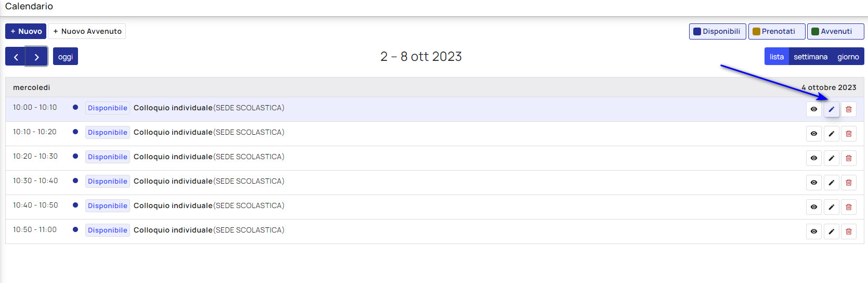Open eye icon for the 10:40 - 10:50 slot
Image resolution: width=868 pixels, height=283 pixels.
coord(814,207)
